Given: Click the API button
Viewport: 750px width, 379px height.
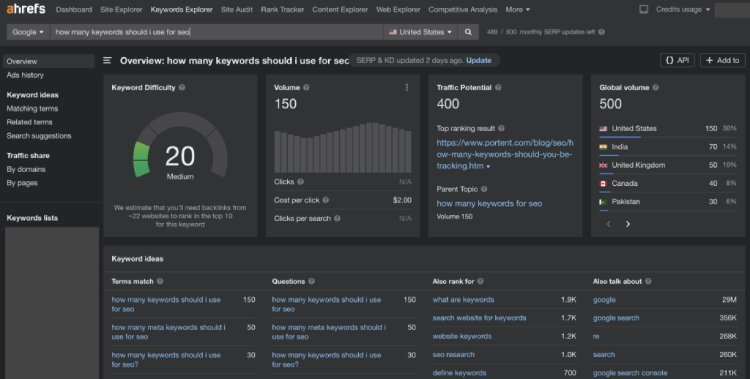Looking at the screenshot, I should click(x=677, y=60).
